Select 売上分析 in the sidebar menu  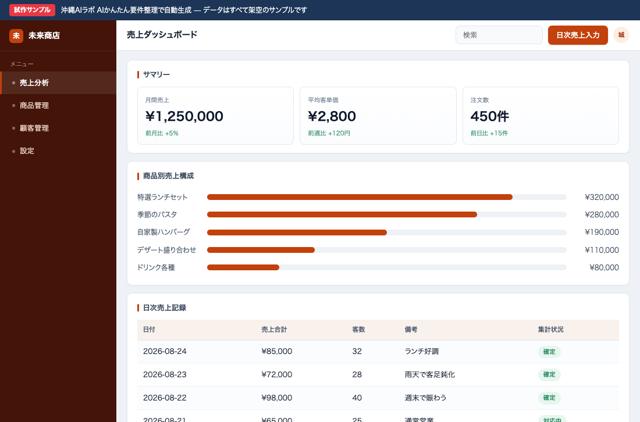[58, 83]
